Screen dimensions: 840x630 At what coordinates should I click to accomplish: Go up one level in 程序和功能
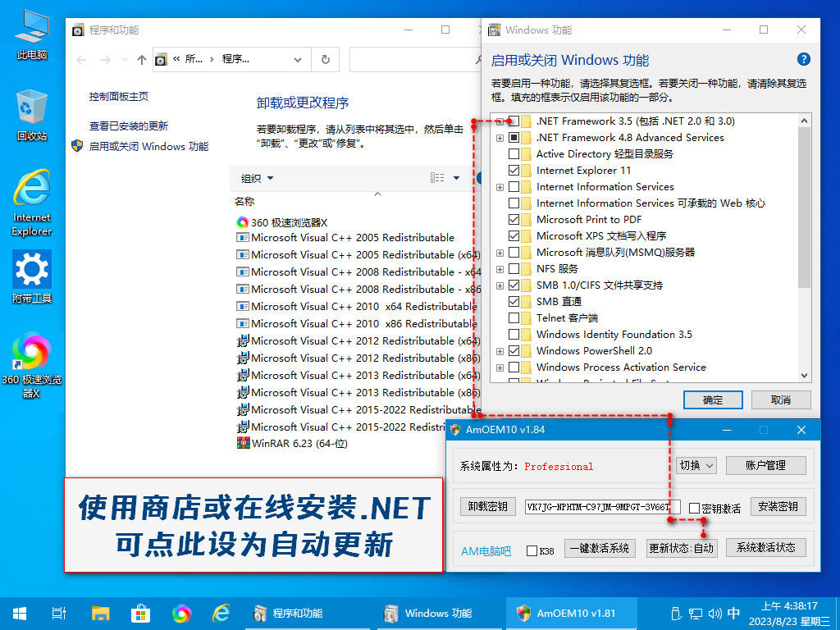coord(141,59)
